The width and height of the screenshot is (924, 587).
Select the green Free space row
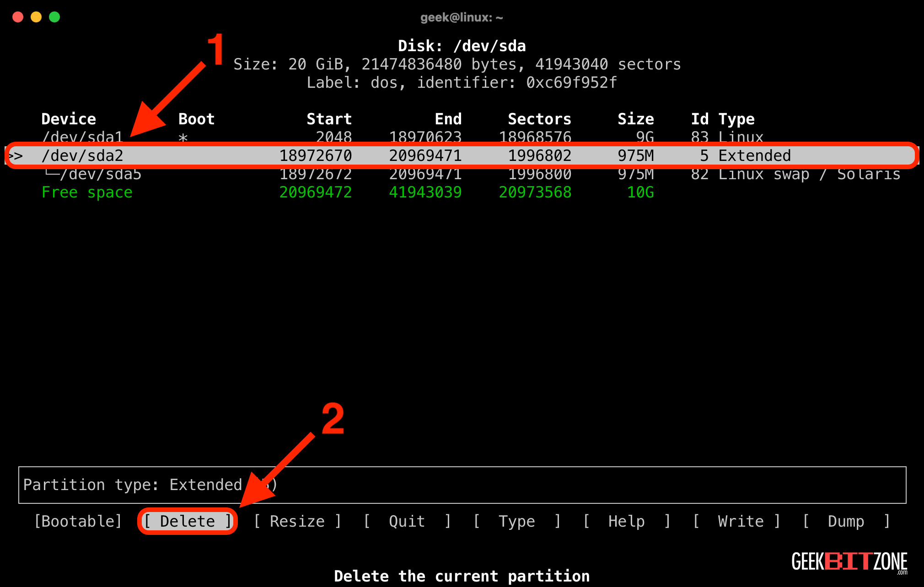click(87, 192)
